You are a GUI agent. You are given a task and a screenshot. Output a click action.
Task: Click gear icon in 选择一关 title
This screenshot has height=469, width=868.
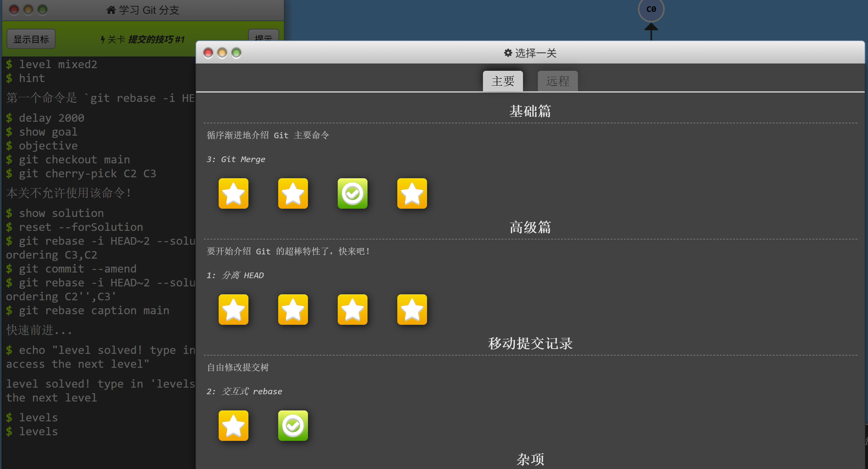(508, 53)
